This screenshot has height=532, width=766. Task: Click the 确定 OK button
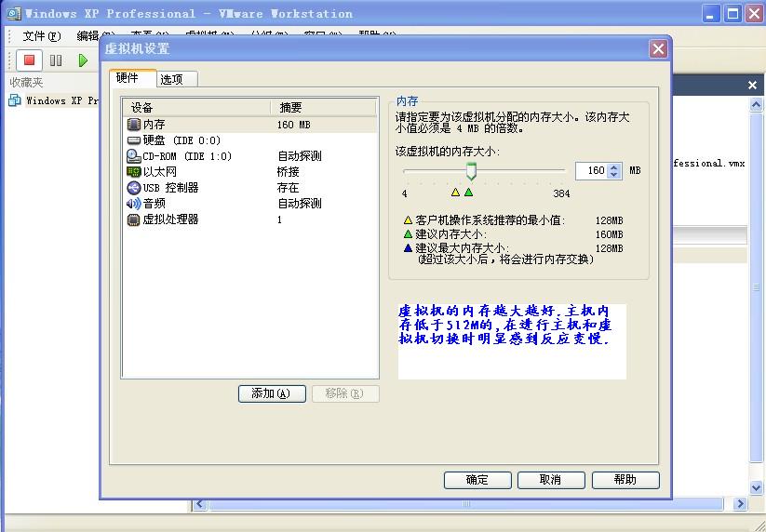(477, 480)
